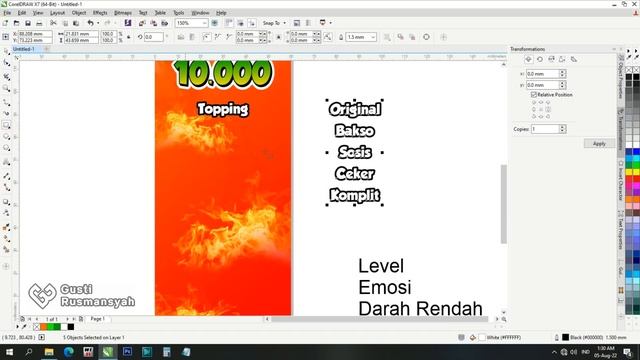This screenshot has width=640, height=360.
Task: Click the orange swatch in document palette
Action: (44, 327)
